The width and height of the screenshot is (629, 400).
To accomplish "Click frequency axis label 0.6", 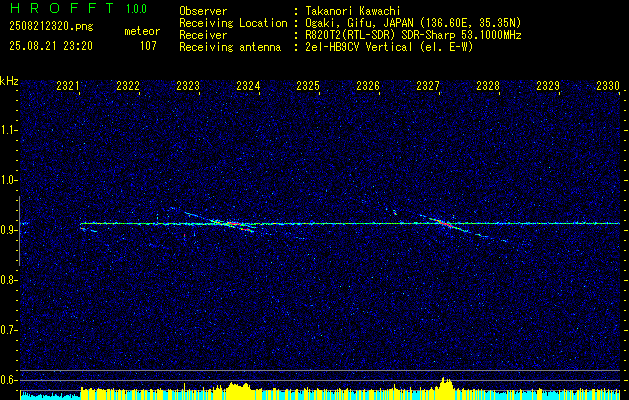I will (8, 380).
